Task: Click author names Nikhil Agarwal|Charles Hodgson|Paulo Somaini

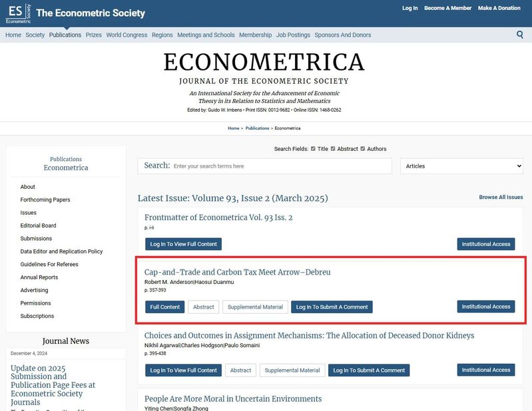Action: [202, 345]
